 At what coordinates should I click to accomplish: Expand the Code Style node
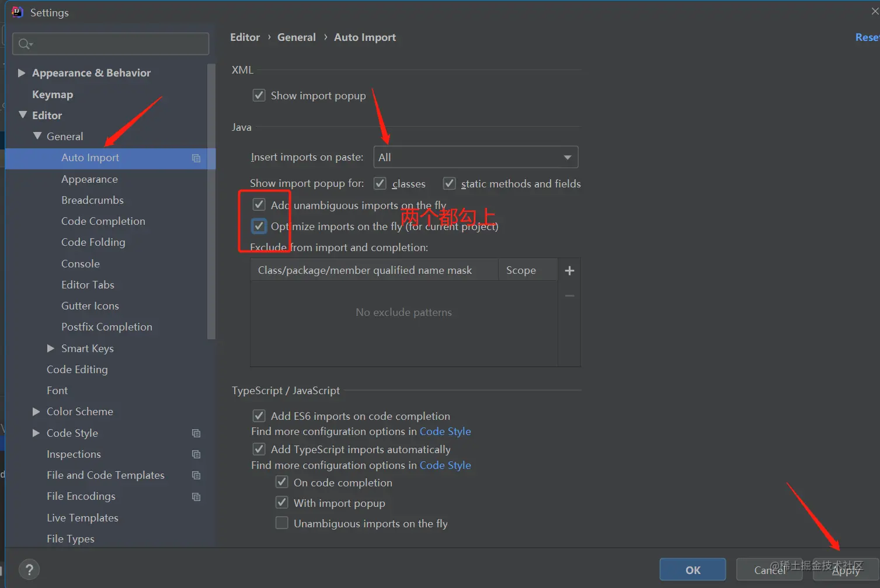pos(36,433)
